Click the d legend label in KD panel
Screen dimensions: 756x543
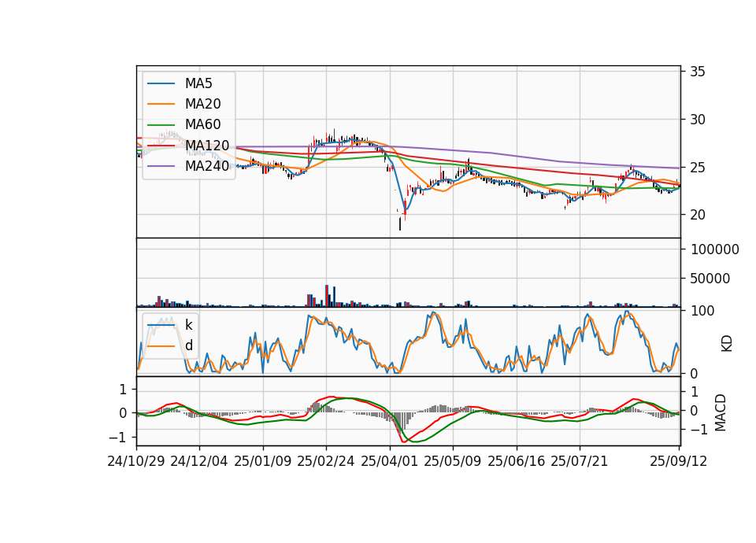188,345
